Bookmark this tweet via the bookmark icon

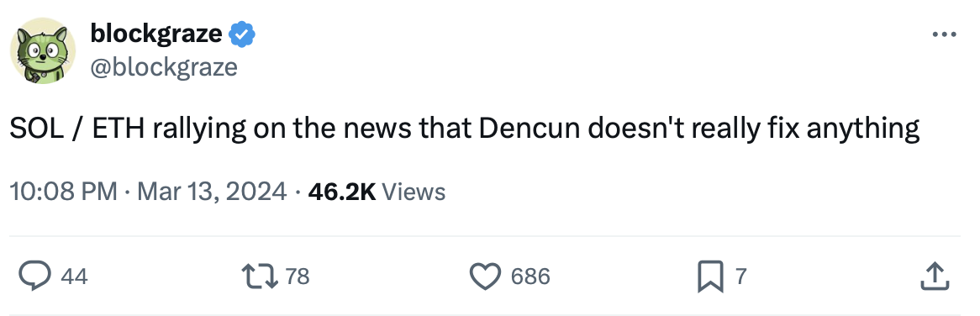tap(710, 276)
